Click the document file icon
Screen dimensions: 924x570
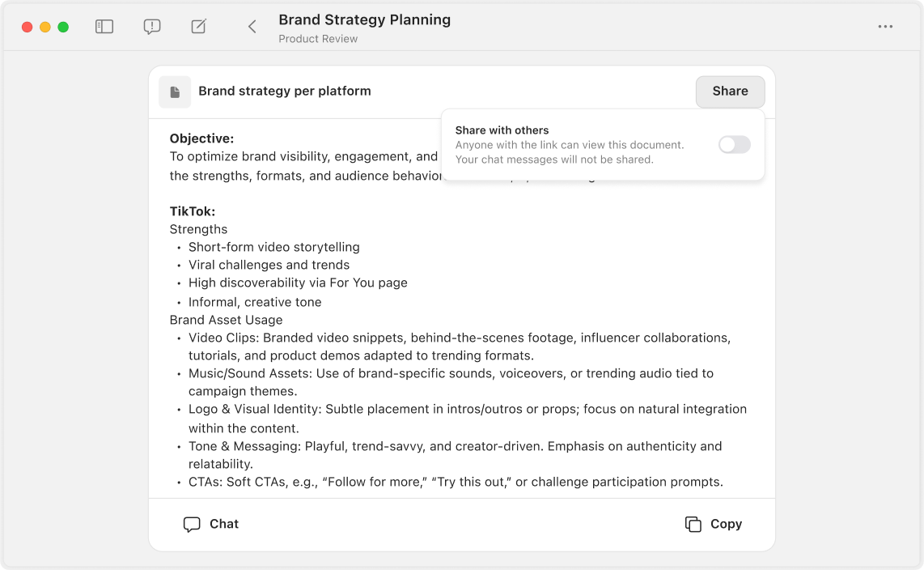[x=175, y=92]
